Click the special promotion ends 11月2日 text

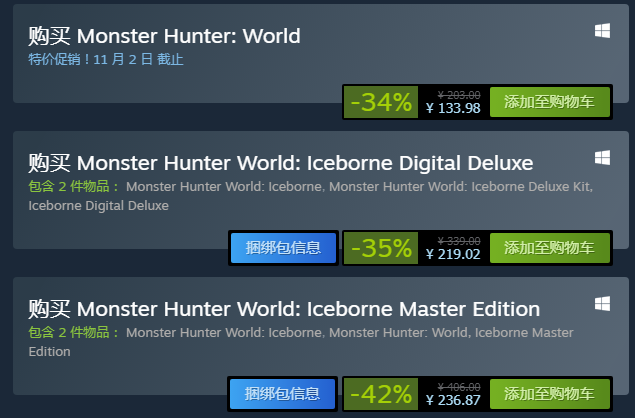[x=106, y=60]
